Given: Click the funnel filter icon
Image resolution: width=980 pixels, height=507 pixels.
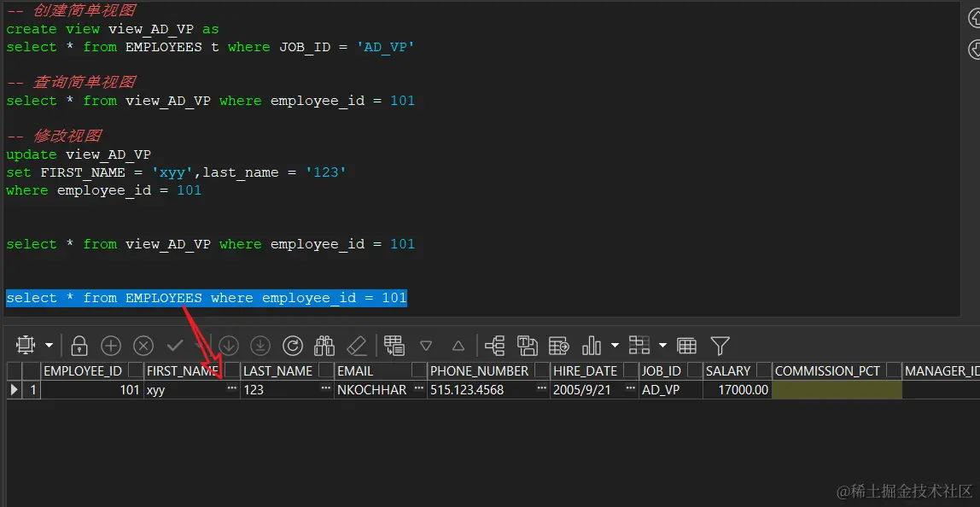Looking at the screenshot, I should click(x=720, y=345).
